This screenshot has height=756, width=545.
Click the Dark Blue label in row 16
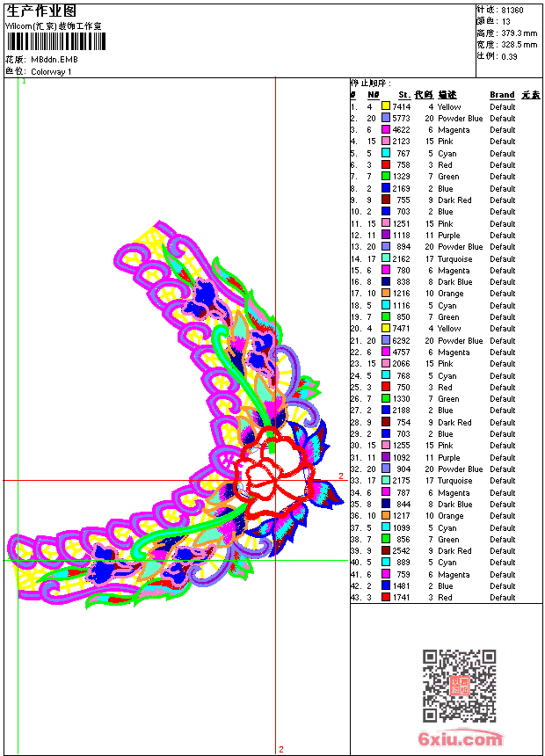[x=454, y=282]
